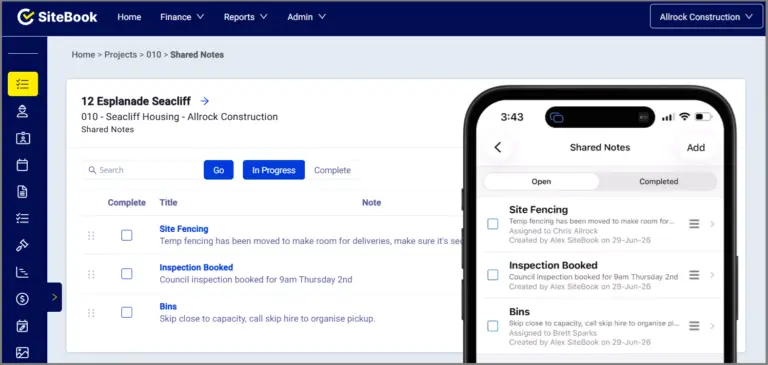Open the Admin dropdown menu
768x365 pixels.
[x=307, y=17]
